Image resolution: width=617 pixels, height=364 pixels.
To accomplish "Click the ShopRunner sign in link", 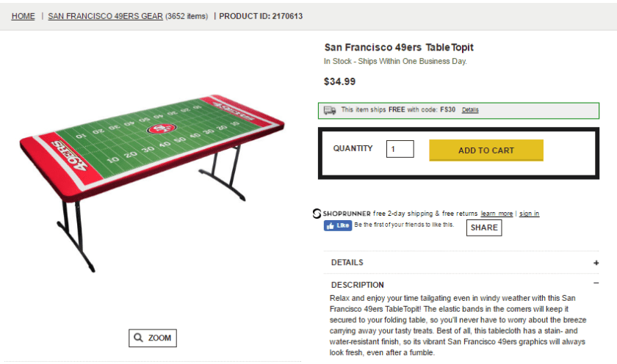I will (x=529, y=214).
